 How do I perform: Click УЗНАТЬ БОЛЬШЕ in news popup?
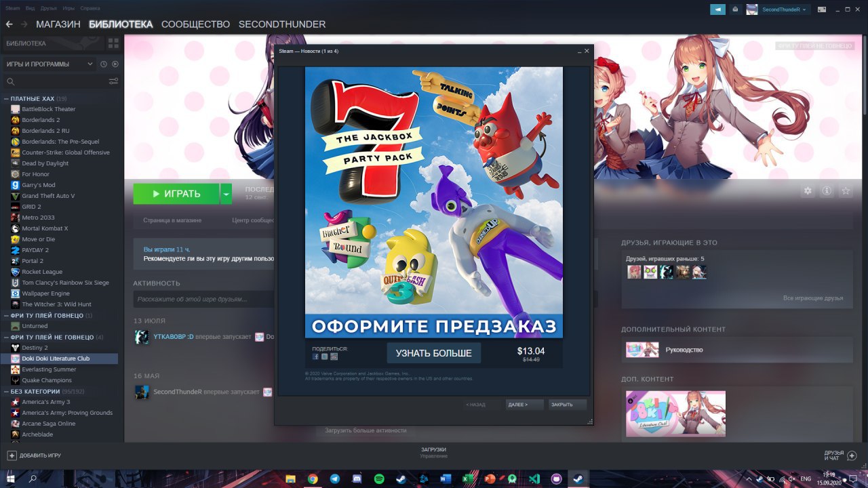434,353
